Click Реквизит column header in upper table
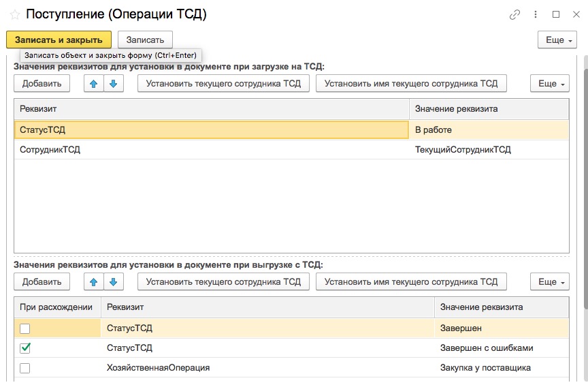The height and width of the screenshot is (387, 588). tap(212, 109)
